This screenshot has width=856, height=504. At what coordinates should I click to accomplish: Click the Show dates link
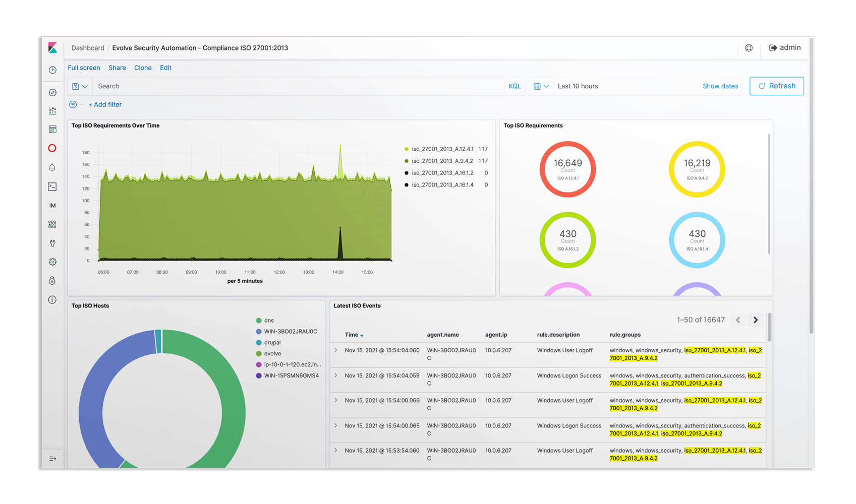(x=720, y=86)
